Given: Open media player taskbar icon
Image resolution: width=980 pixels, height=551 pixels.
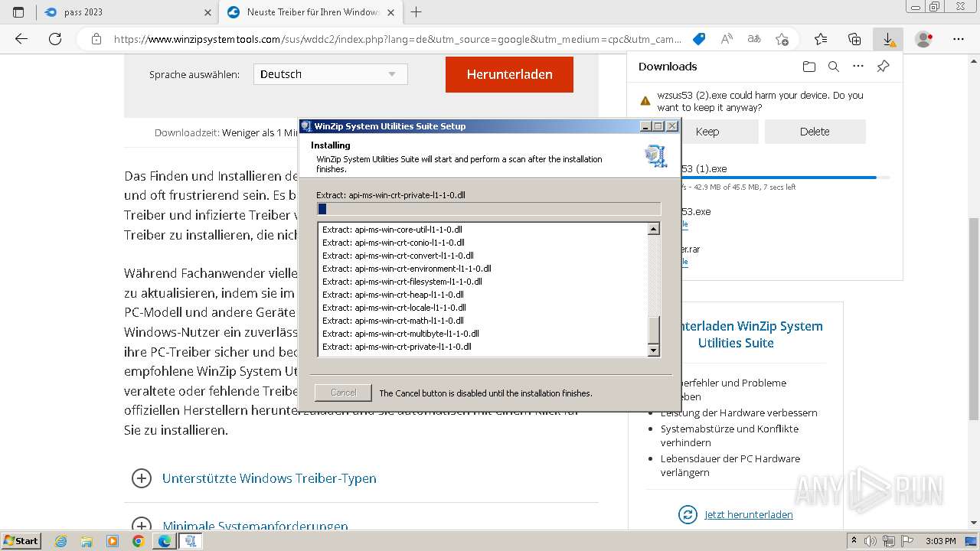Looking at the screenshot, I should [x=113, y=541].
